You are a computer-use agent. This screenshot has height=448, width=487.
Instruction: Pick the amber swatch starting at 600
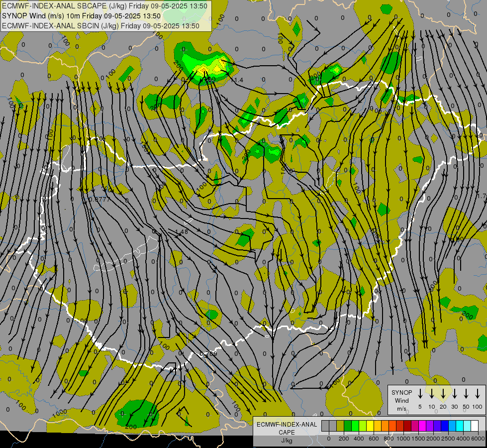378,426
